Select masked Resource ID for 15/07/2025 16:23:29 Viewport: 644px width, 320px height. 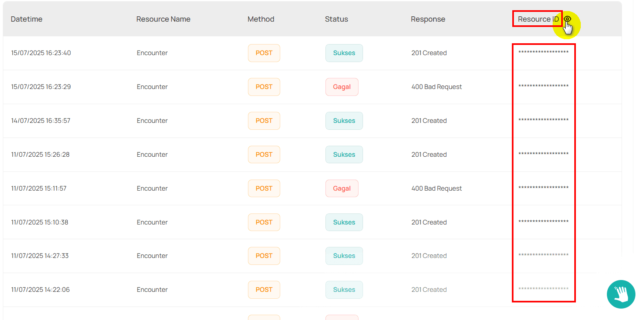543,86
